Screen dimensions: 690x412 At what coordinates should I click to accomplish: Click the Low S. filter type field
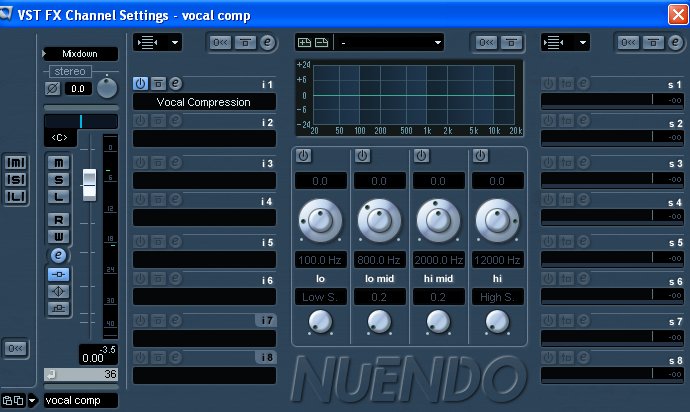(320, 297)
